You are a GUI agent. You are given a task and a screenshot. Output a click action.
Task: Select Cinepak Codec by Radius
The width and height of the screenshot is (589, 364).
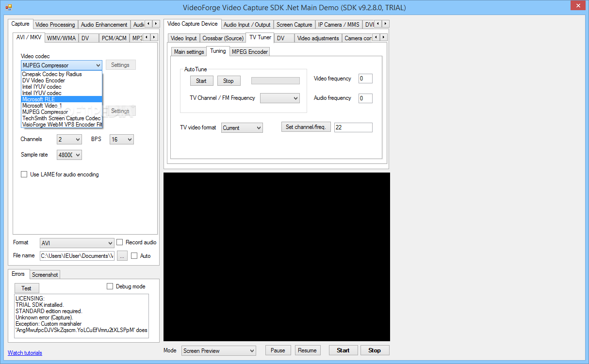pos(62,74)
